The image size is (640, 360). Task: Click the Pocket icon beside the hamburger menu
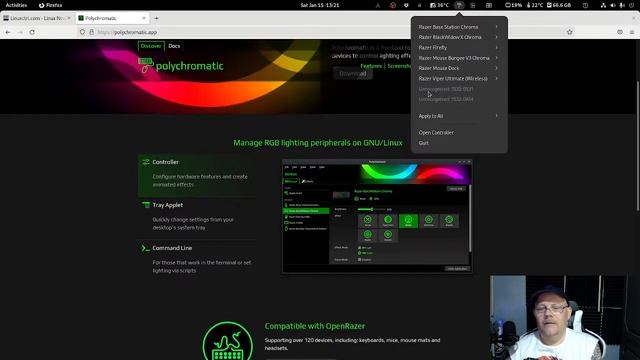[x=620, y=32]
